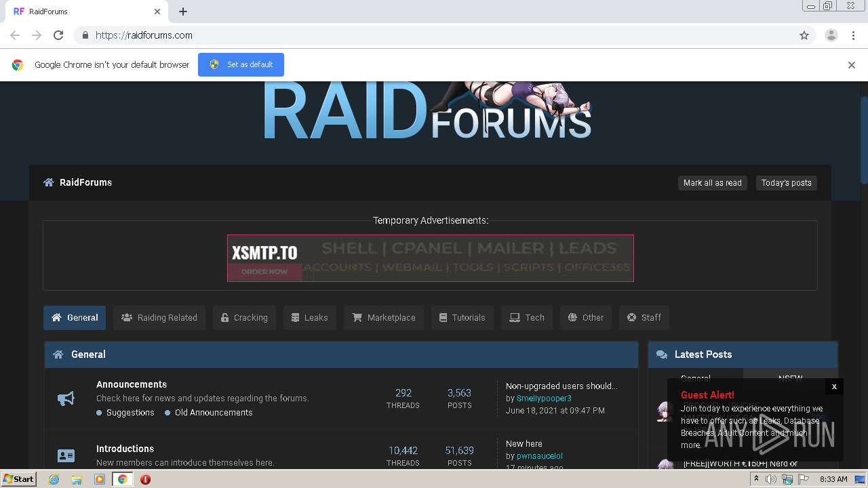Open the 'Non-upgraded users should...' thread
This screenshot has height=488, width=868.
561,386
